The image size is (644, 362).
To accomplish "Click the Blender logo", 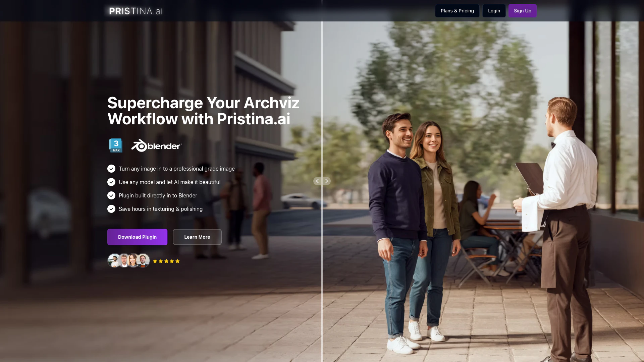I will [x=156, y=146].
